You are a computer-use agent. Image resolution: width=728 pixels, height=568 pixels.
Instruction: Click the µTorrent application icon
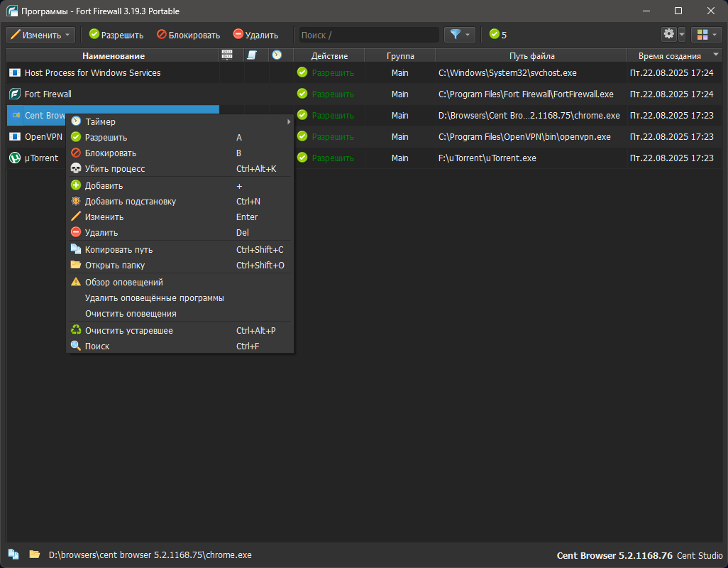(16, 158)
